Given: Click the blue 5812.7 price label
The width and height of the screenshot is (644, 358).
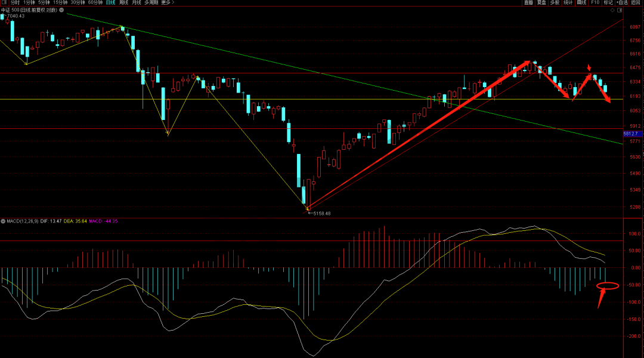Looking at the screenshot, I should (x=631, y=134).
